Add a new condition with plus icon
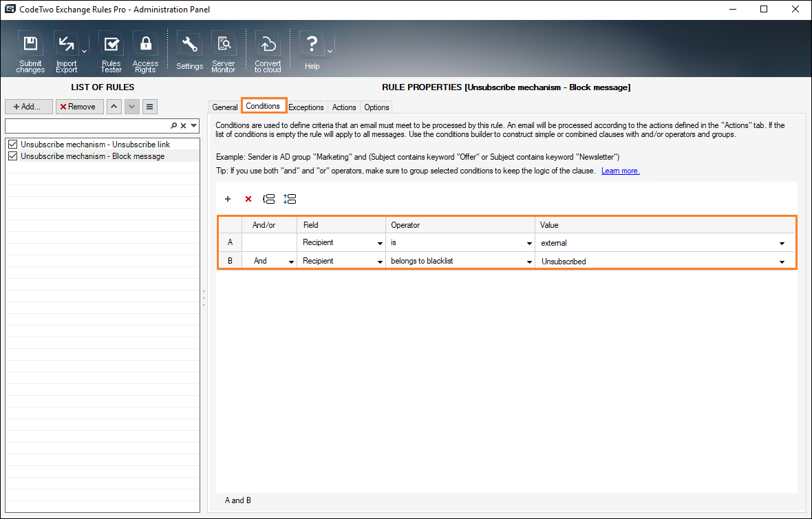The image size is (812, 519). tap(227, 199)
